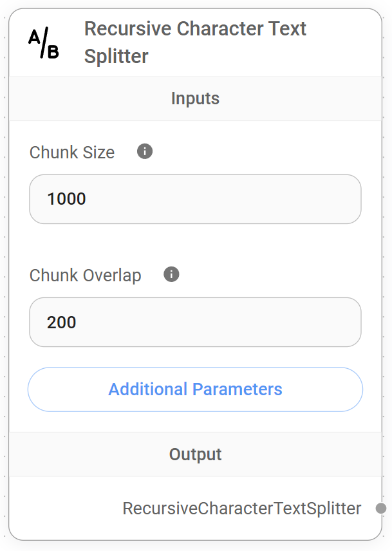Image resolution: width=392 pixels, height=551 pixels.
Task: Click the Additional Parameters button
Action: point(195,389)
